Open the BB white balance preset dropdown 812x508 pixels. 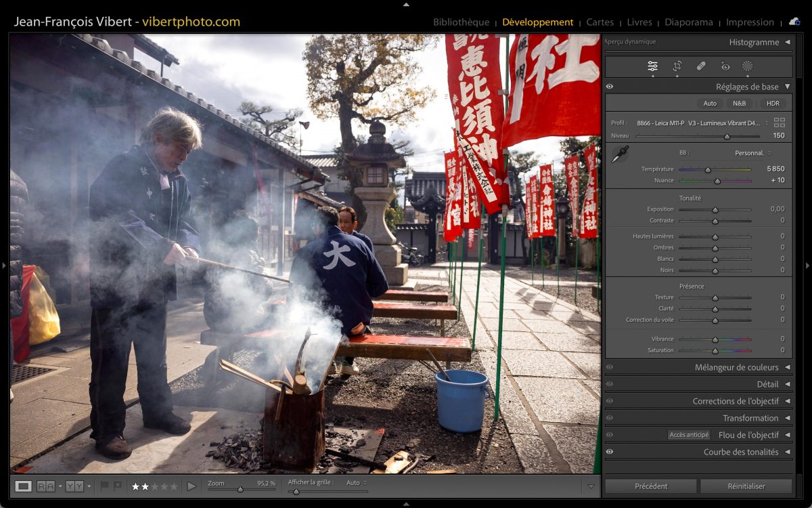coord(752,153)
